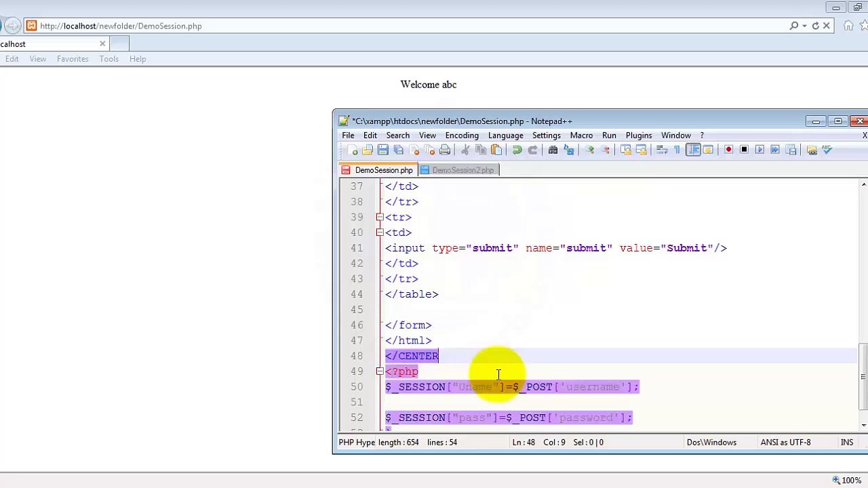Collapse the fold marker at line 39

(x=380, y=217)
